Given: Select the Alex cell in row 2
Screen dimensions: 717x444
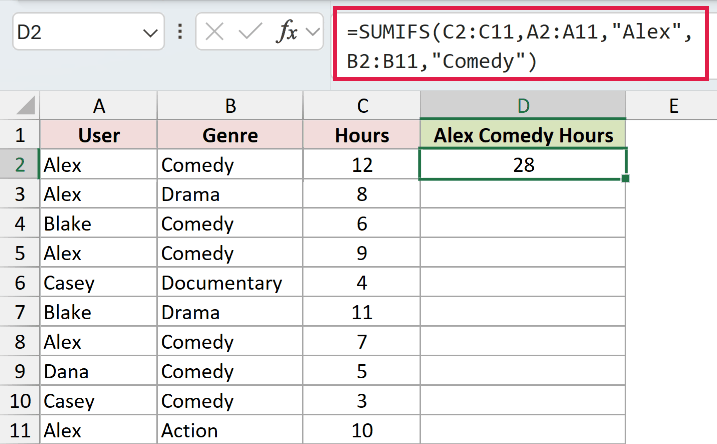Looking at the screenshot, I should coord(99,165).
